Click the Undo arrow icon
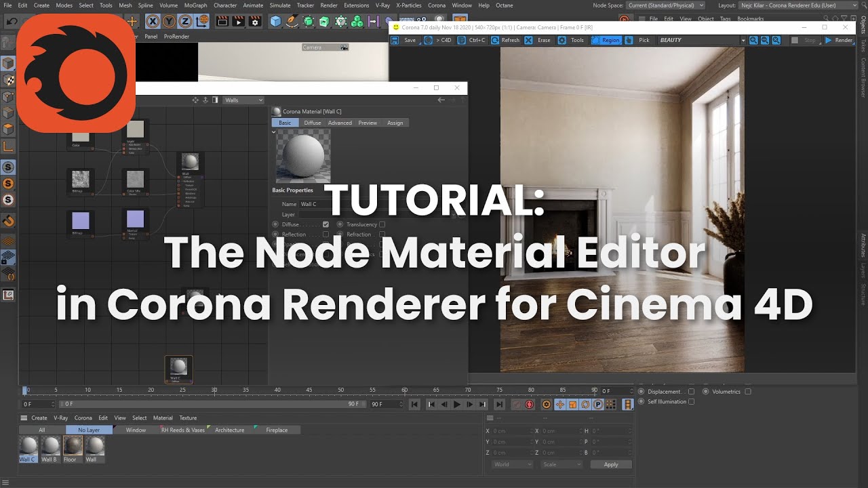This screenshot has width=868, height=488. 12,22
